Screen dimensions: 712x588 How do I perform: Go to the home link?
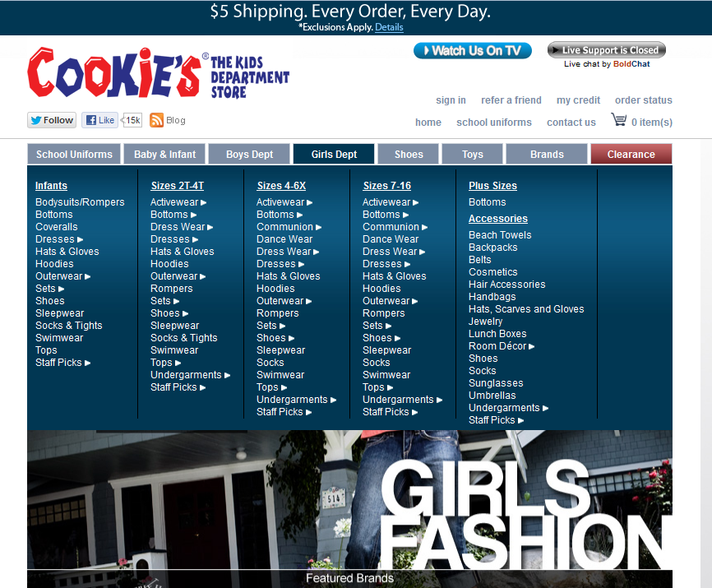point(428,123)
